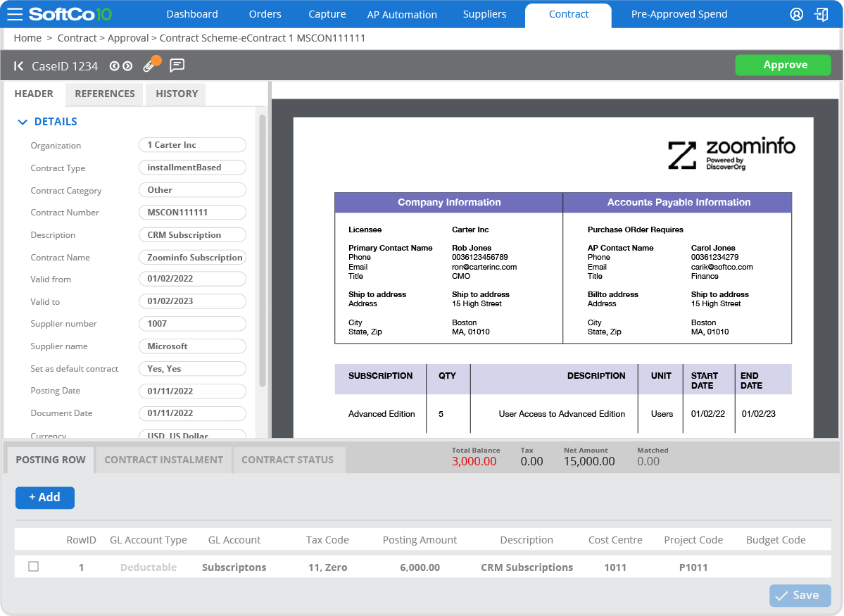
Task: Go back using the left-pointing case navigation arrow
Action: coord(17,65)
